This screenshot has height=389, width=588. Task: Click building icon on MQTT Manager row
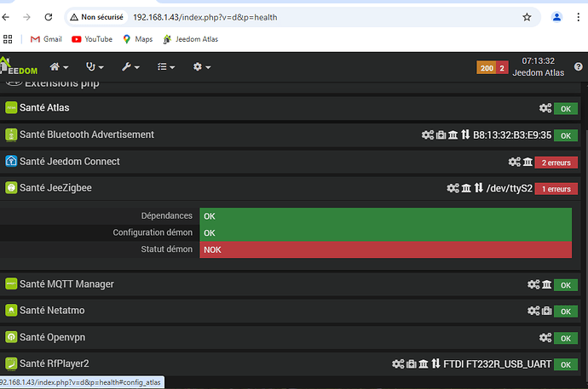click(x=547, y=284)
